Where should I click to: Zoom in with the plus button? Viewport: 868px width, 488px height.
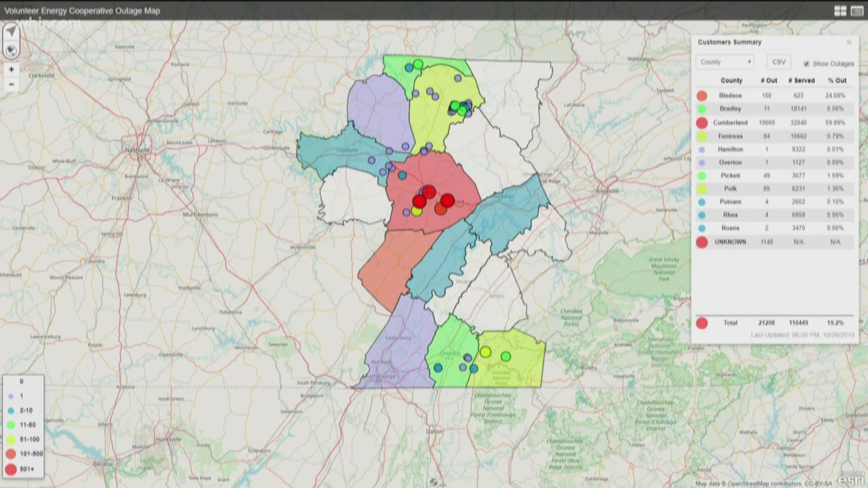pos(11,70)
